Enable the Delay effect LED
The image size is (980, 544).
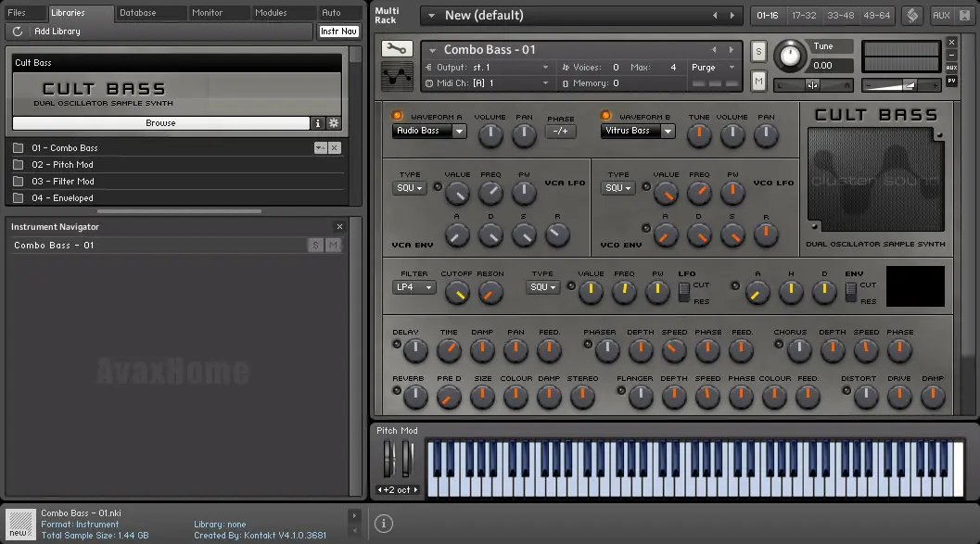[x=397, y=344]
